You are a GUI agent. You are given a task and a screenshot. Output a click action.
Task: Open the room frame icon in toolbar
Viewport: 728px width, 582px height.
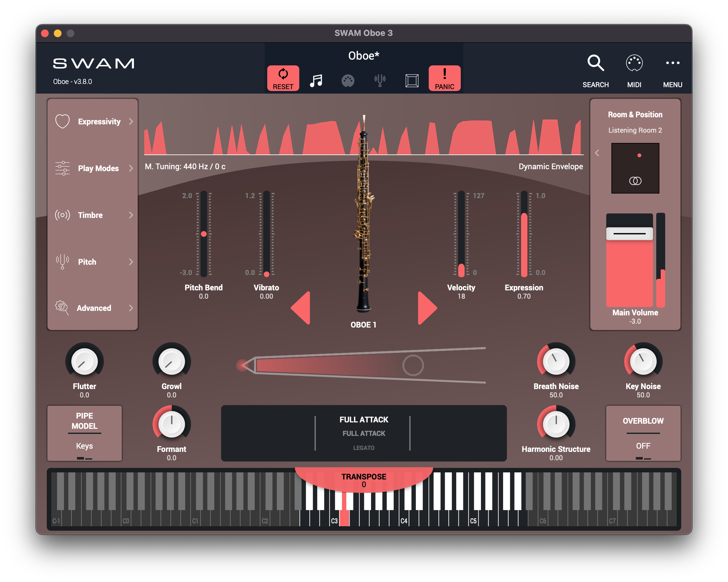[x=412, y=81]
